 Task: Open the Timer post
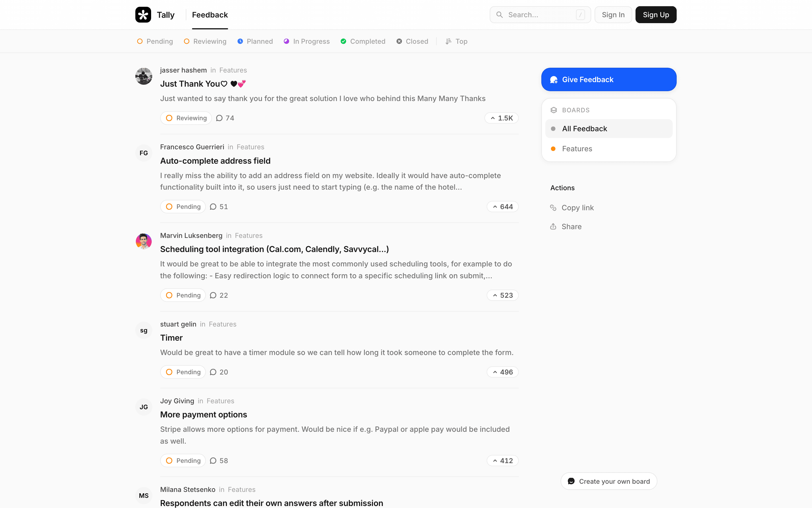coord(171,338)
